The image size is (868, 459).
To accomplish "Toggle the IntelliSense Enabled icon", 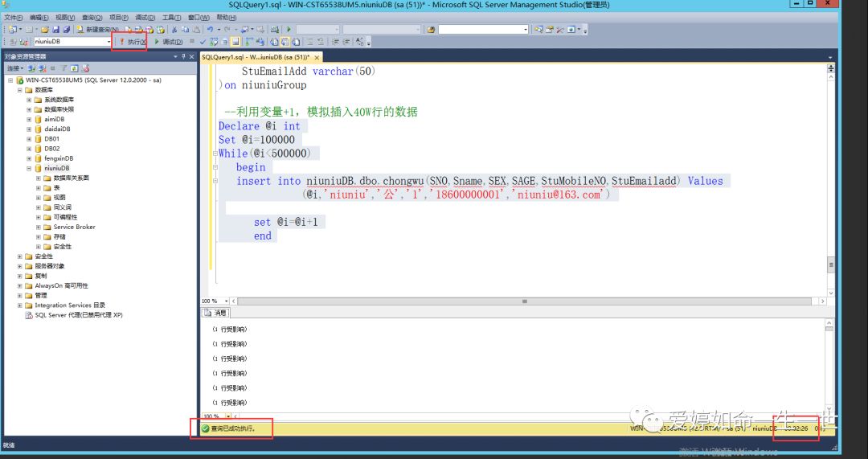I will click(x=235, y=42).
